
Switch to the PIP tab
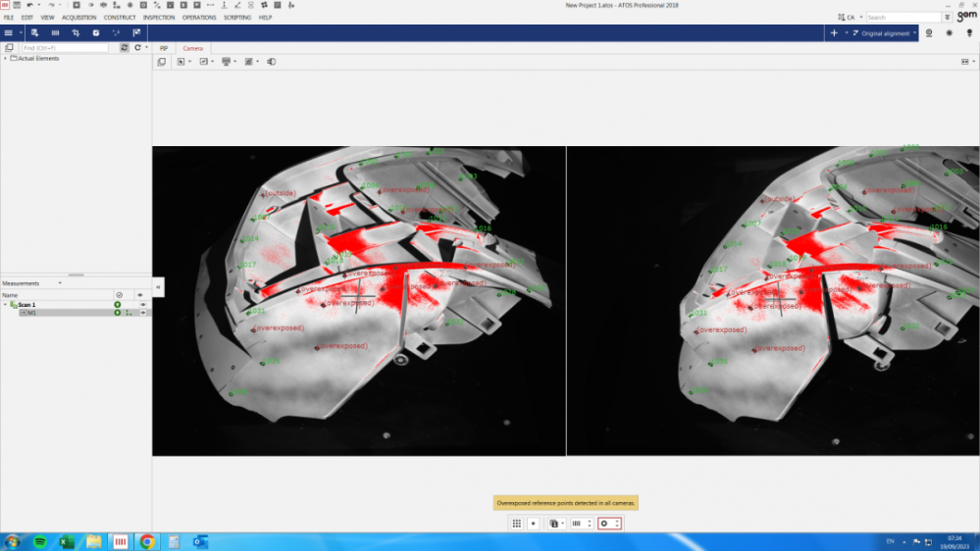pyautogui.click(x=164, y=48)
